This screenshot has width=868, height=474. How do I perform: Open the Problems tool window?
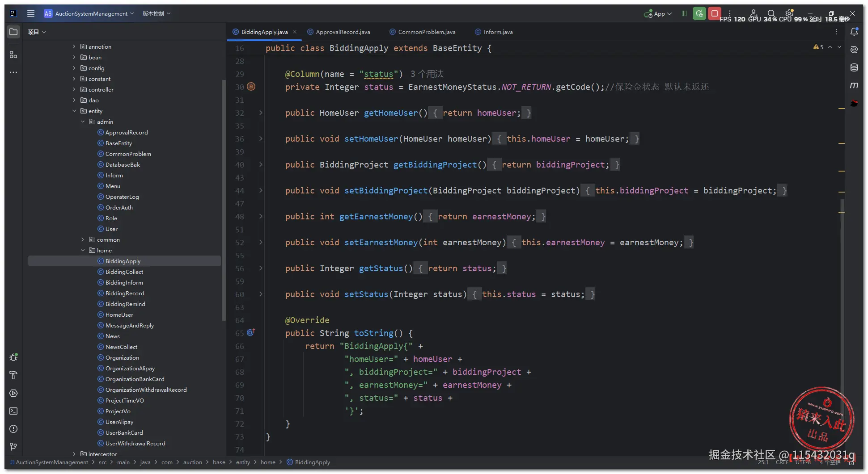point(13,429)
